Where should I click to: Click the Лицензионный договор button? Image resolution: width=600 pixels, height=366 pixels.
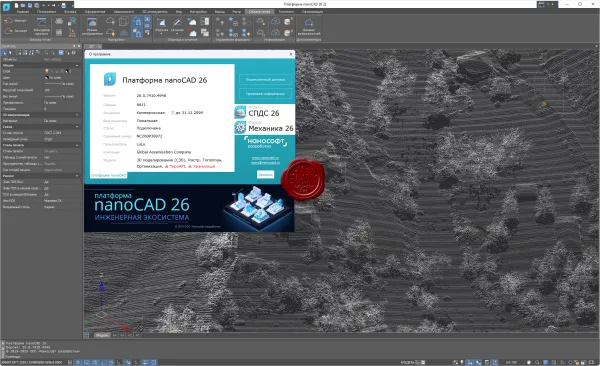click(265, 80)
